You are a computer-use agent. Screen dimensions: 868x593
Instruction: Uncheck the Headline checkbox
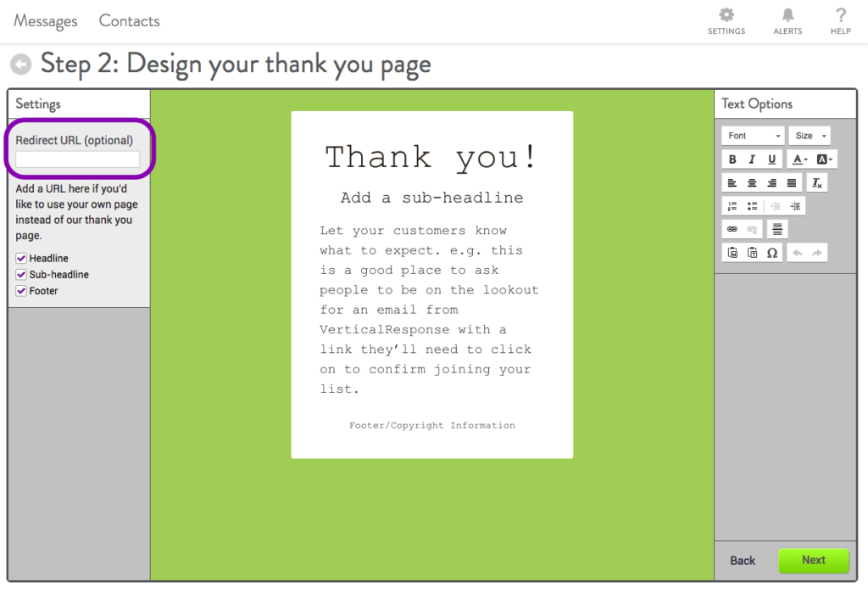tap(20, 258)
